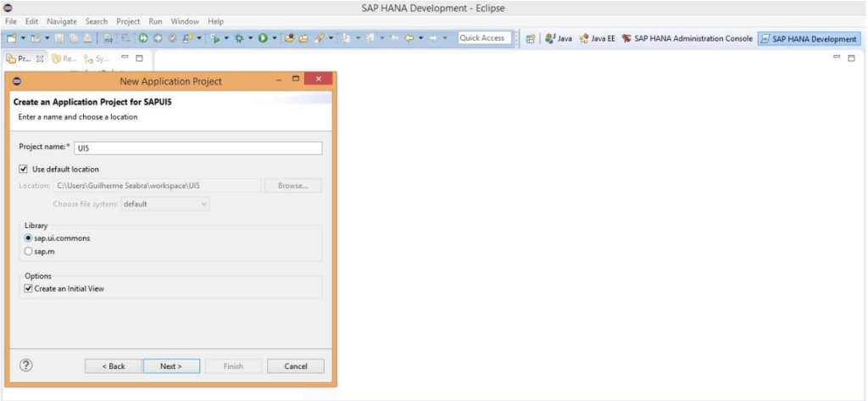Expand the Debug button dropdown arrow
Image resolution: width=868 pixels, height=401 pixels.
tap(251, 38)
